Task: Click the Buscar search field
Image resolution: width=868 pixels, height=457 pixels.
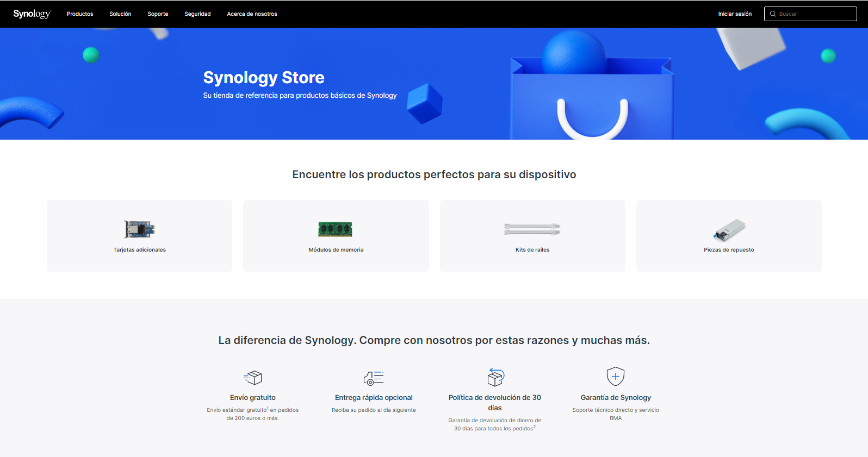Action: [810, 14]
